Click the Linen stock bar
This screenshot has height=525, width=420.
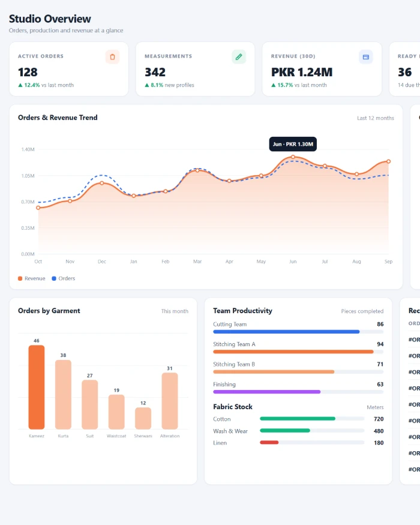(x=312, y=442)
